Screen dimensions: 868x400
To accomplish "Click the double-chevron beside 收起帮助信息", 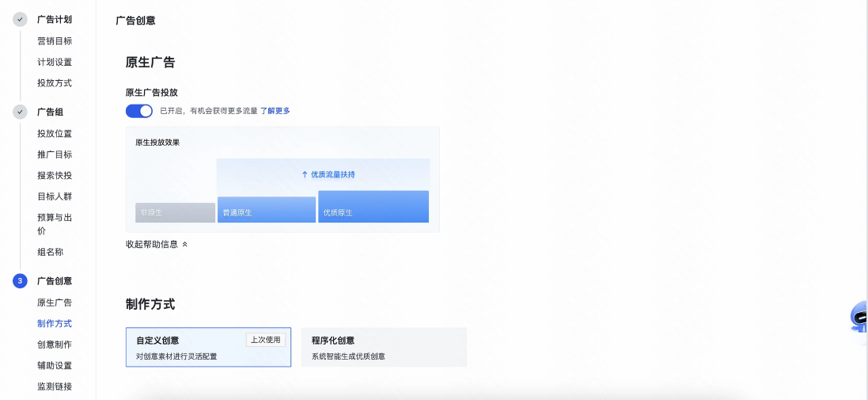I will pyautogui.click(x=185, y=244).
